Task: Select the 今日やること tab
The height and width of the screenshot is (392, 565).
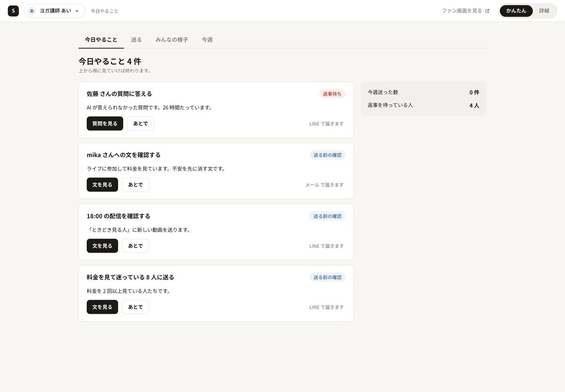Action: click(101, 40)
